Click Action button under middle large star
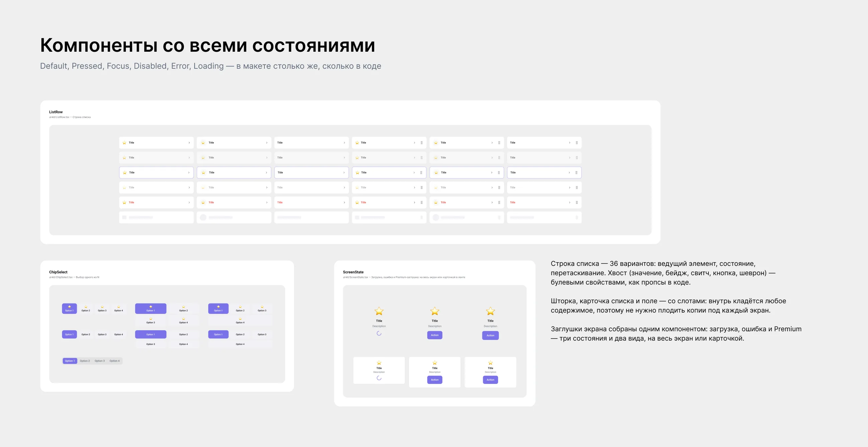The image size is (868, 447). click(435, 335)
